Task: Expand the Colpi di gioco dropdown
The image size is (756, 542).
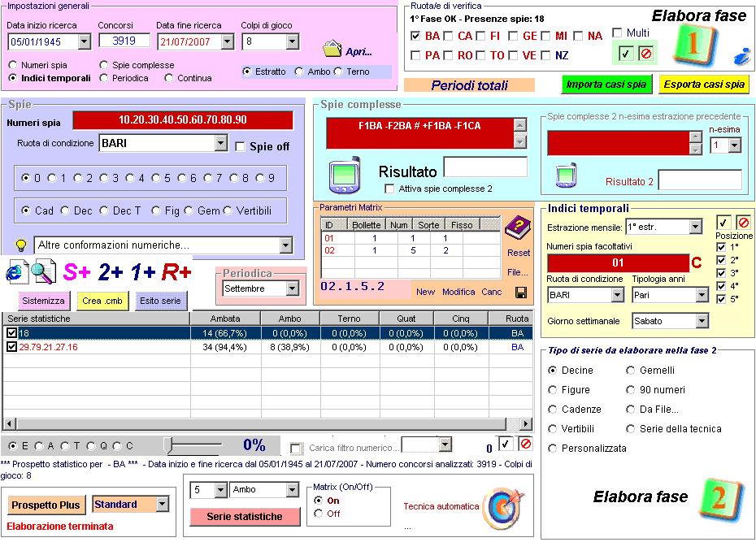Action: [292, 42]
